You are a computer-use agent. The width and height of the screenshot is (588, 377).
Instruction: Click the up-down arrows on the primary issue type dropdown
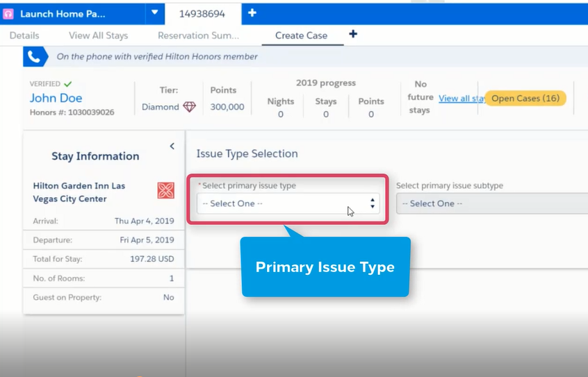pos(373,203)
